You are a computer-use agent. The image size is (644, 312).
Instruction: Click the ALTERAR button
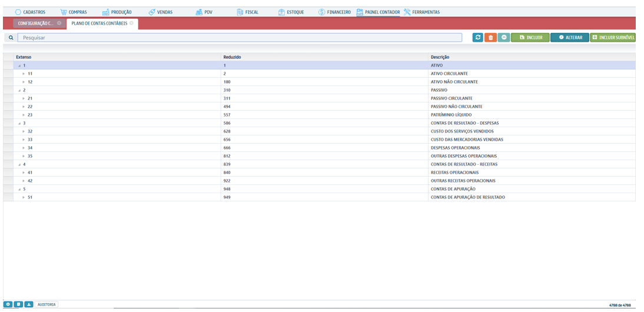click(570, 37)
